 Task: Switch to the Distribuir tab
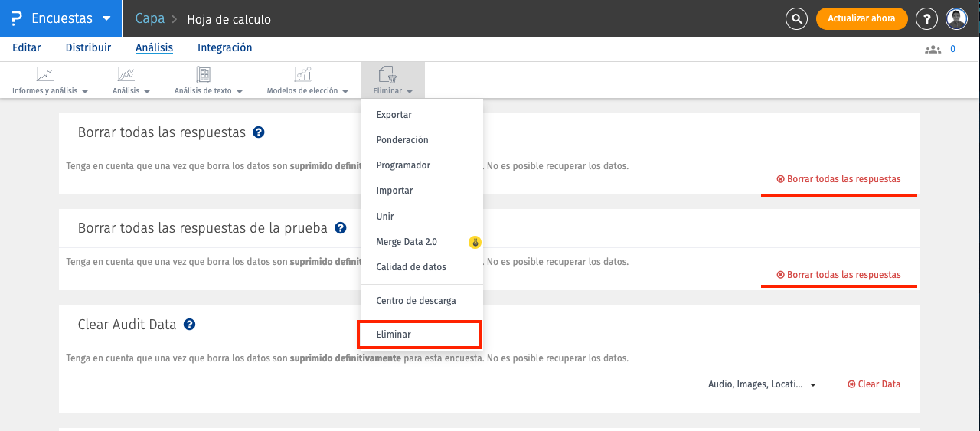point(88,47)
